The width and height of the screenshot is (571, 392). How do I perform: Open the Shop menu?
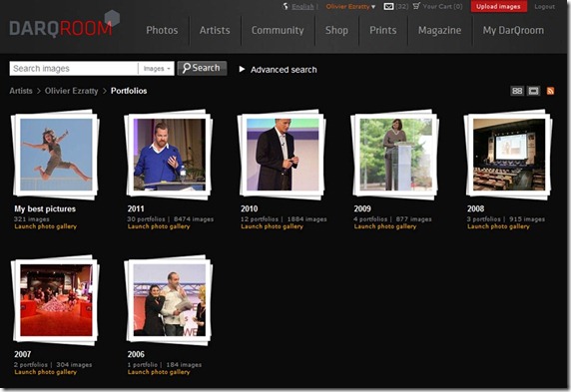coord(336,30)
